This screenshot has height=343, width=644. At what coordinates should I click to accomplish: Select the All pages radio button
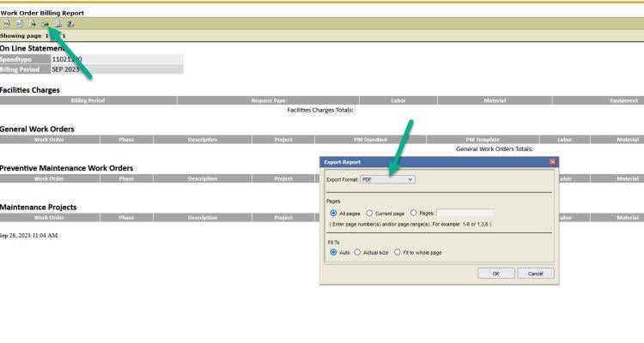coord(333,214)
